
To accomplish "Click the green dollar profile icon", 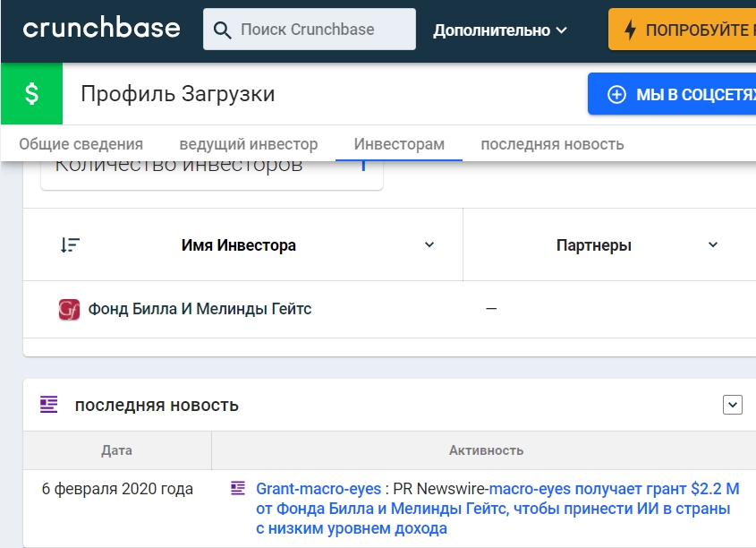I will click(32, 94).
